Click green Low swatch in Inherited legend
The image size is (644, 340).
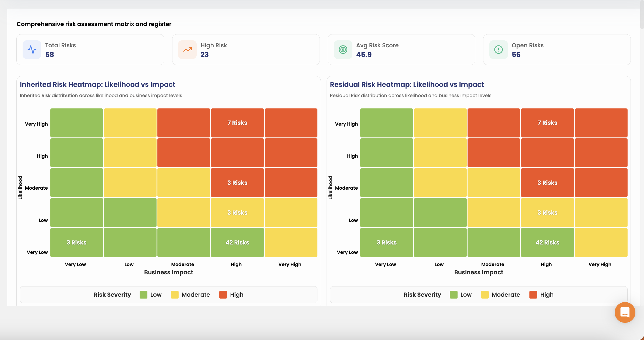pyautogui.click(x=143, y=295)
